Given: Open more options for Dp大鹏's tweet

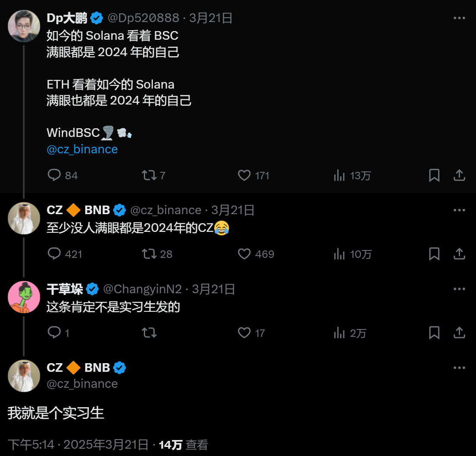Looking at the screenshot, I should coord(459,18).
